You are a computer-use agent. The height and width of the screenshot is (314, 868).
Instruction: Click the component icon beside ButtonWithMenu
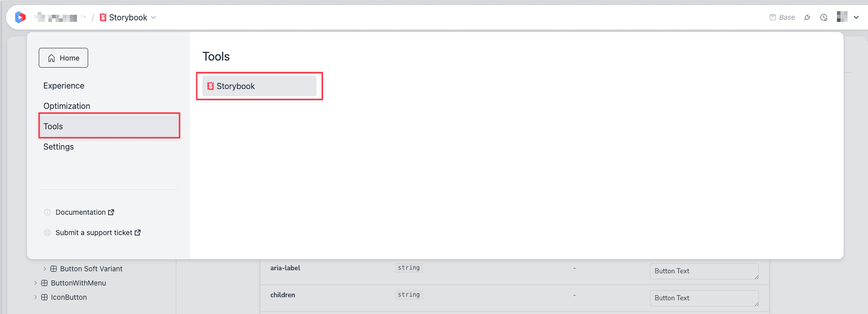click(44, 283)
